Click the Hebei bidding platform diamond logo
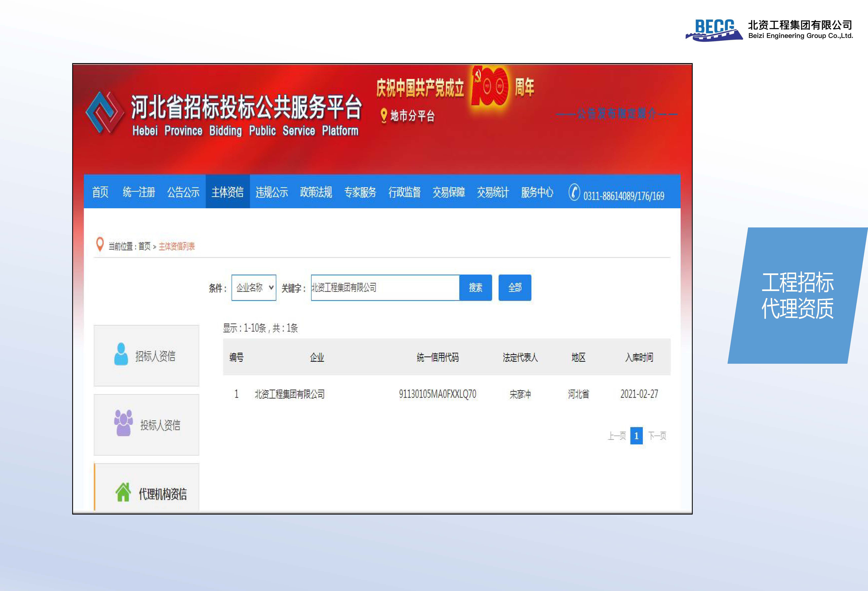Image resolution: width=868 pixels, height=591 pixels. click(x=105, y=112)
